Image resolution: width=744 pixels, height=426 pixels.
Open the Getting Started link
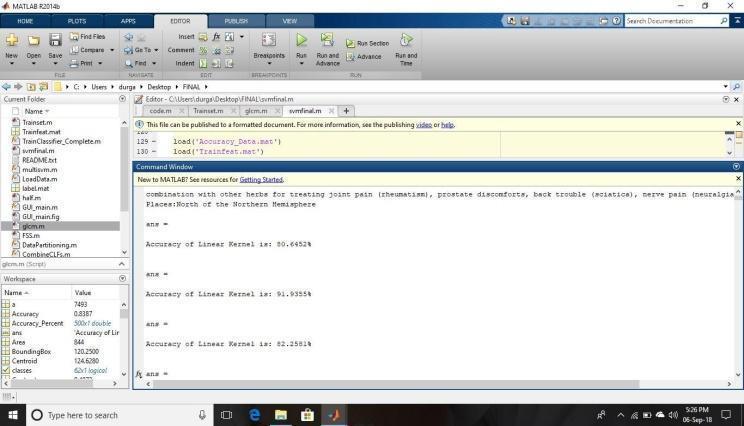261,179
